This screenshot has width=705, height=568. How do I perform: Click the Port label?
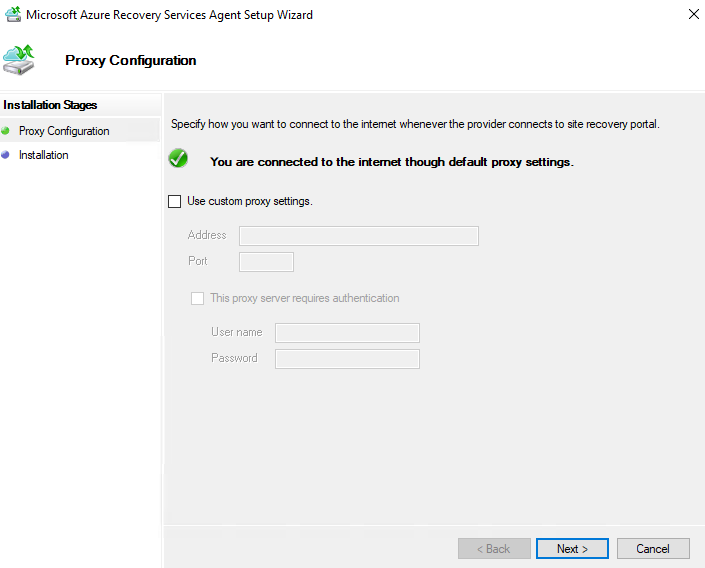click(198, 261)
